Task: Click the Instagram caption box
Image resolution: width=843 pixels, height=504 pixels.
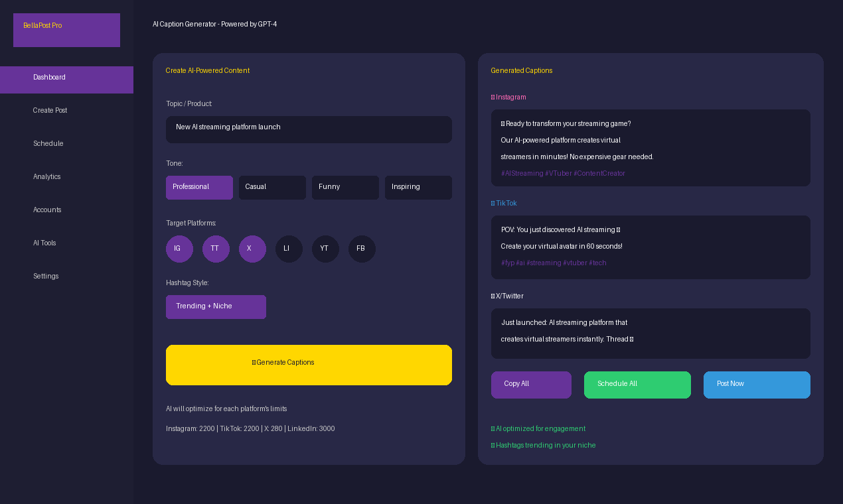Action: click(x=651, y=148)
